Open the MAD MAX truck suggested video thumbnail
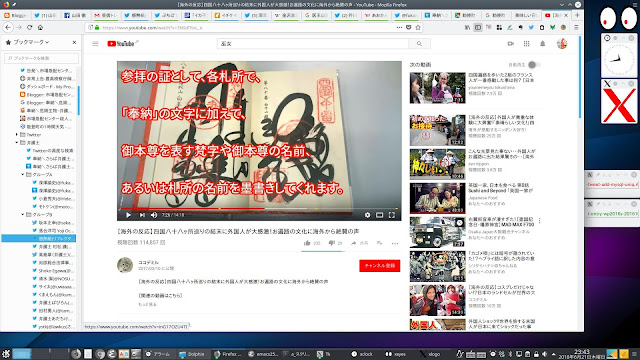 (438, 232)
